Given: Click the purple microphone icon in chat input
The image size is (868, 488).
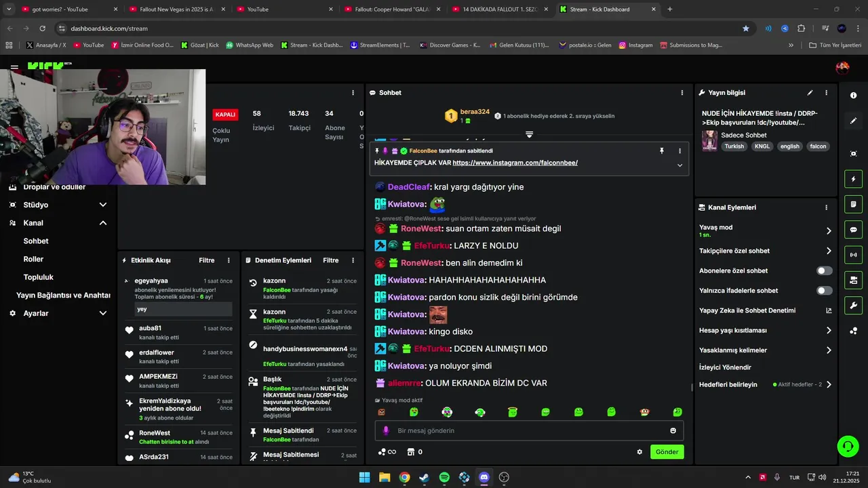Looking at the screenshot, I should [x=386, y=430].
